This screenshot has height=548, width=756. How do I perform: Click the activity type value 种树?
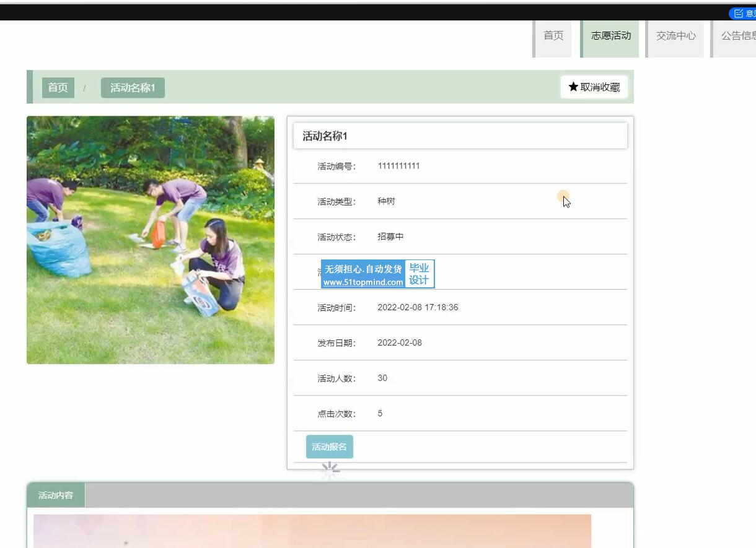point(386,201)
